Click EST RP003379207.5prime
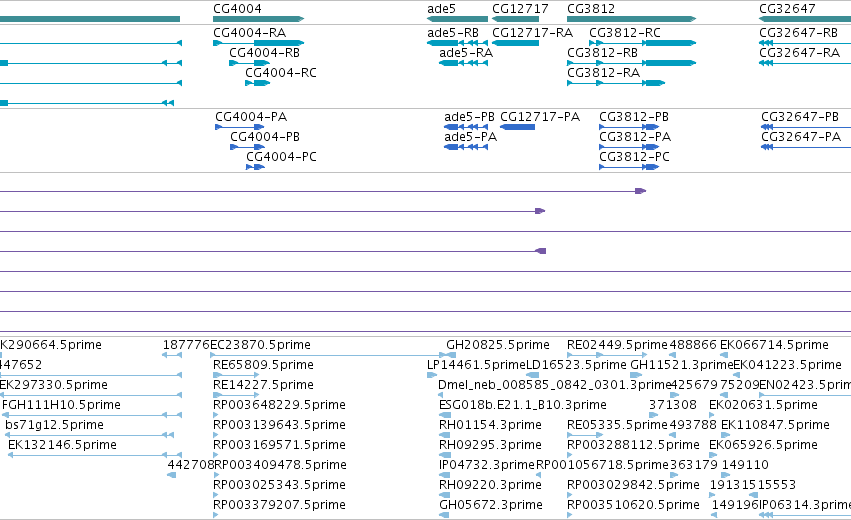Viewport: 851px width, 520px height. tap(279, 505)
